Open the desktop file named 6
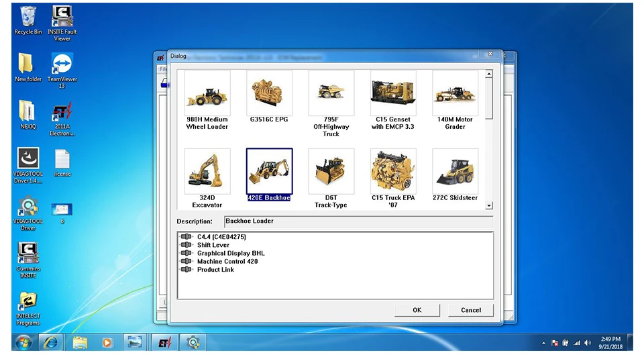The width and height of the screenshot is (644, 355). pyautogui.click(x=62, y=213)
